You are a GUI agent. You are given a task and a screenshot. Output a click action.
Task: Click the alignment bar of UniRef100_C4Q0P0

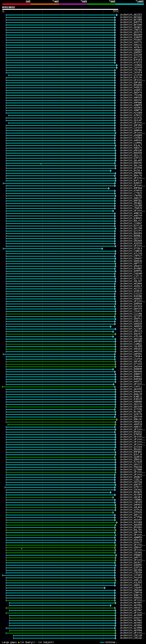(56, 588)
